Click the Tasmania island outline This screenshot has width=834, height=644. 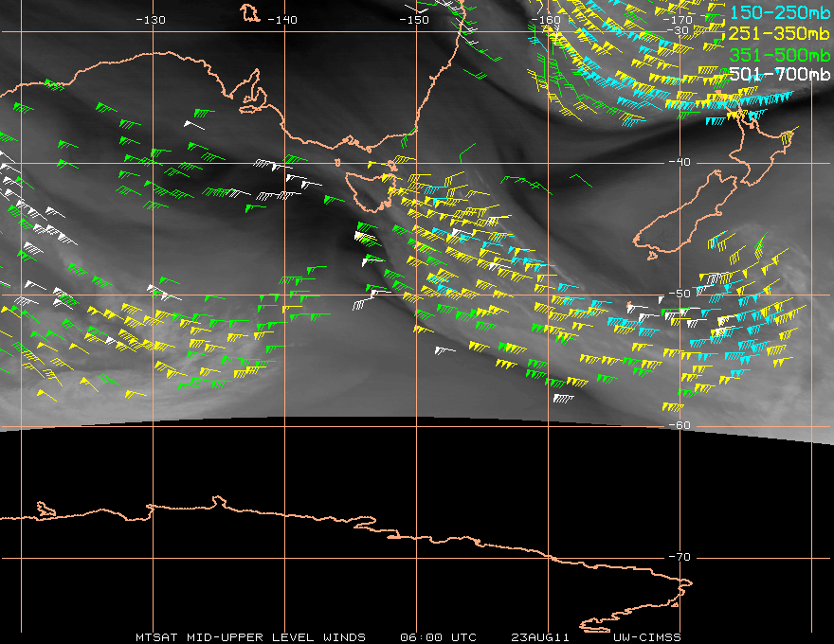click(x=371, y=190)
